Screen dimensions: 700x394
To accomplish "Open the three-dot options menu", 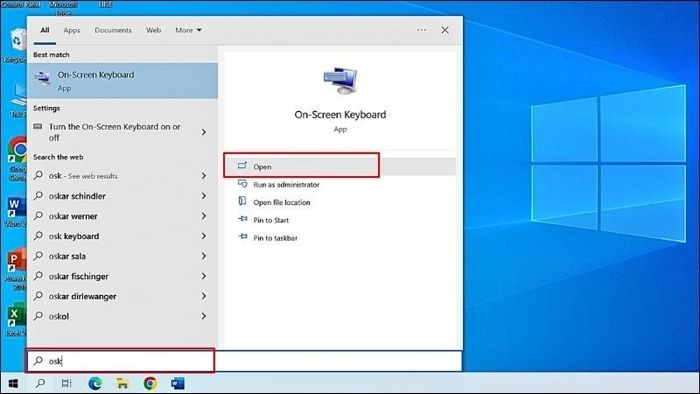I will tap(421, 30).
